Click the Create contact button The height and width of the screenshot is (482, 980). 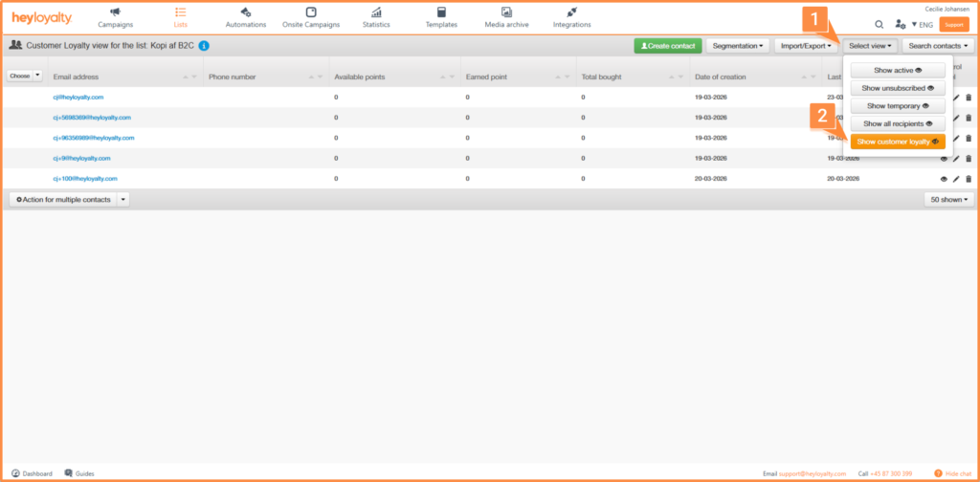pyautogui.click(x=668, y=46)
